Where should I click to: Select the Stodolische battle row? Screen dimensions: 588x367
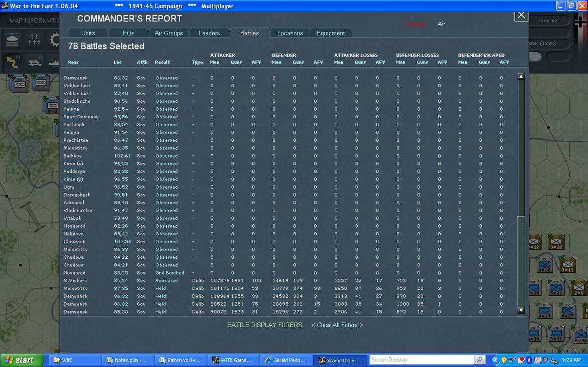coord(288,101)
